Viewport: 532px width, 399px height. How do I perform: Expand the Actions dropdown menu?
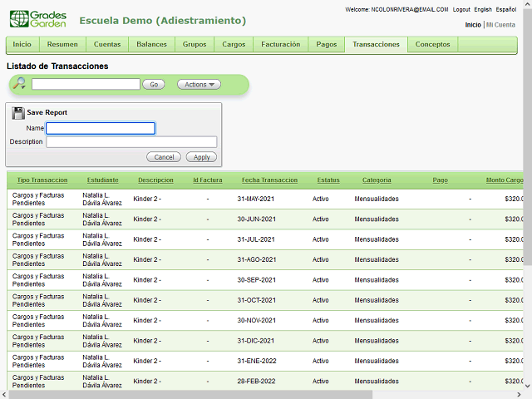pos(199,84)
